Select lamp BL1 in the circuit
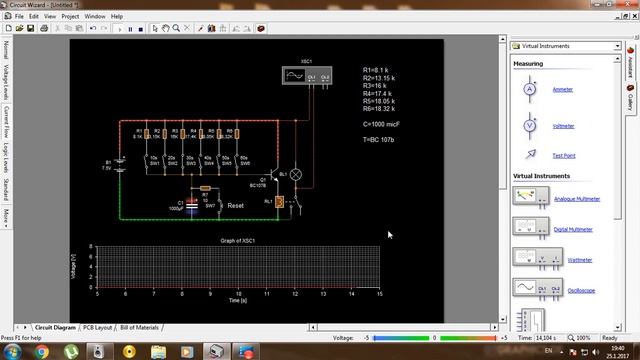This screenshot has height=360, width=640. (296, 174)
